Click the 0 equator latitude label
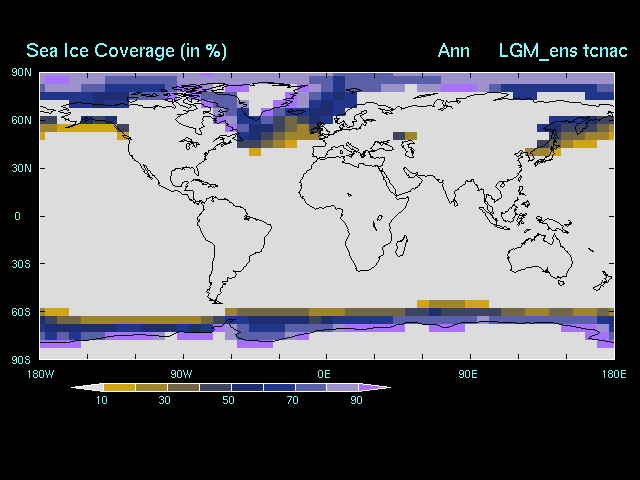The height and width of the screenshot is (480, 640). click(x=17, y=216)
